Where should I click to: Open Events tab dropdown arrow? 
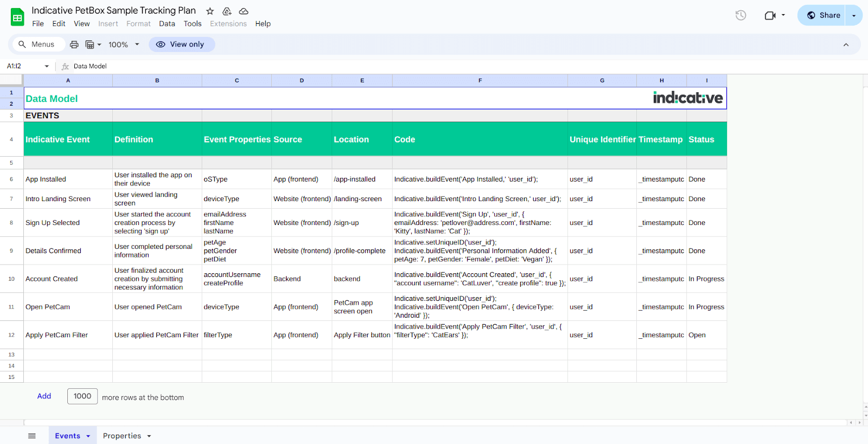point(88,436)
